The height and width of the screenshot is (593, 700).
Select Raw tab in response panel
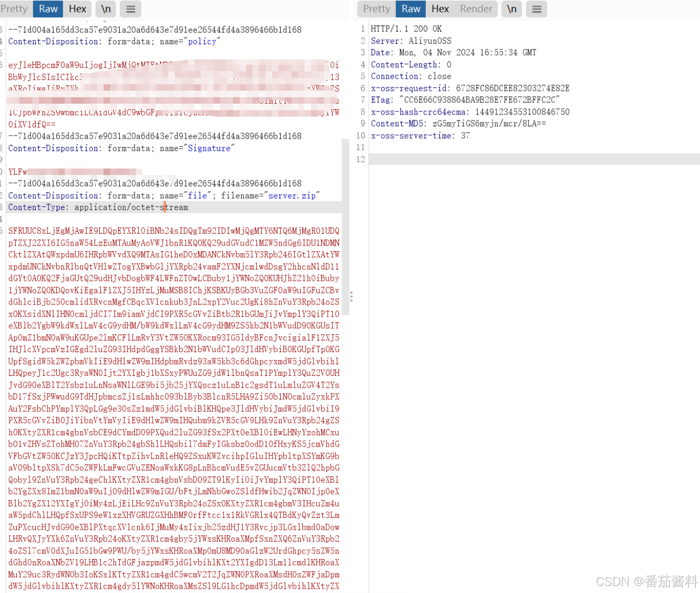click(x=411, y=9)
